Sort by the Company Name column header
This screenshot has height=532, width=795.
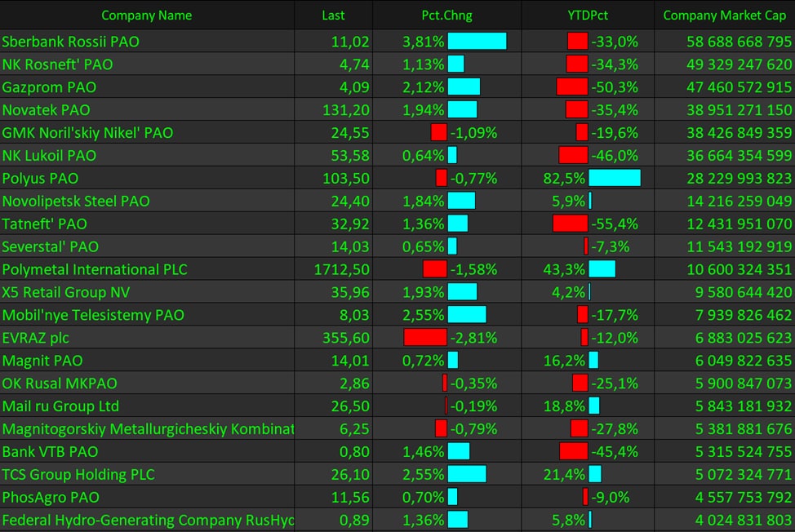tap(147, 16)
